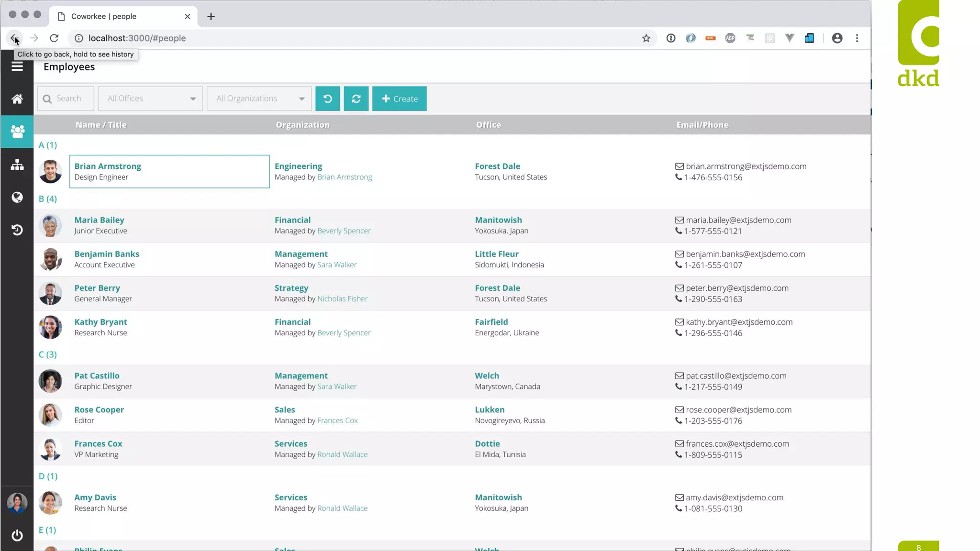The width and height of the screenshot is (980, 551).
Task: Sort by Office column header
Action: pyautogui.click(x=488, y=125)
